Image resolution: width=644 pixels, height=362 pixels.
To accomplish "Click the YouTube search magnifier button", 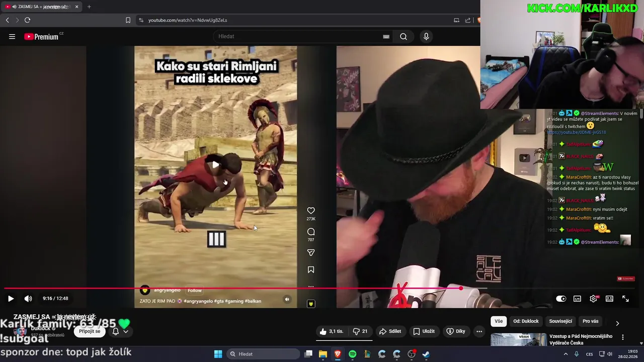I will coord(404,36).
